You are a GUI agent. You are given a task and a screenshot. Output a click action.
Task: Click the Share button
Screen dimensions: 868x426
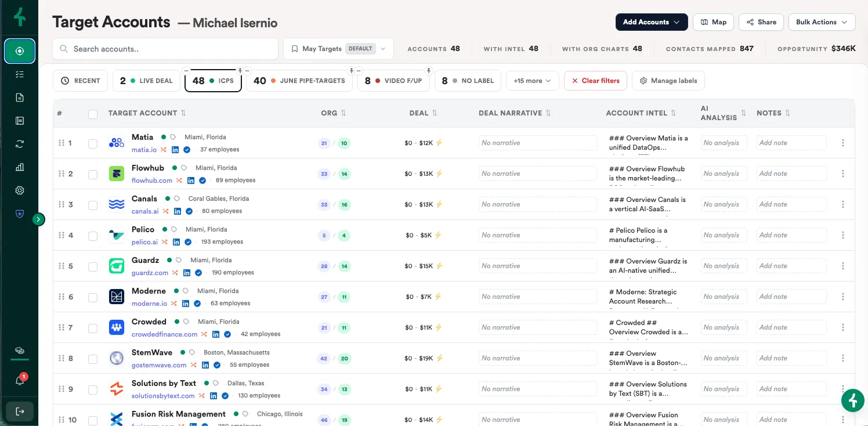pyautogui.click(x=761, y=22)
